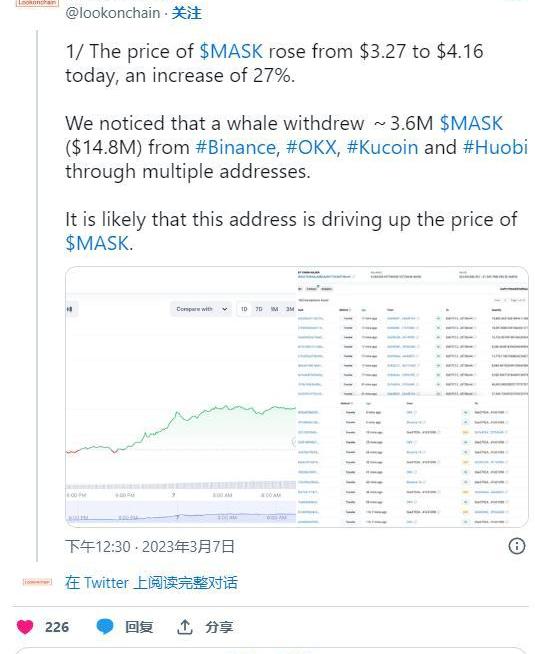The height and width of the screenshot is (654, 535).
Task: Click the 回复 reply button label
Action: coord(139,627)
